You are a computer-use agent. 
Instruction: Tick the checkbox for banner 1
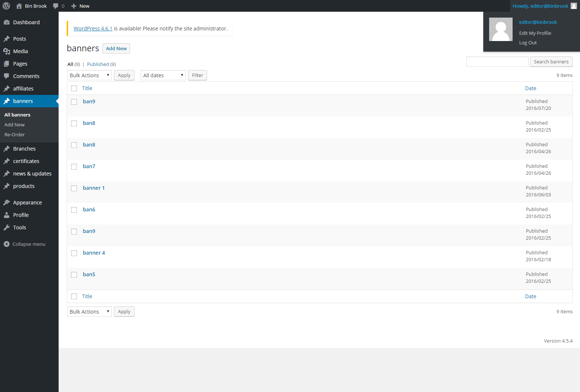(x=74, y=188)
